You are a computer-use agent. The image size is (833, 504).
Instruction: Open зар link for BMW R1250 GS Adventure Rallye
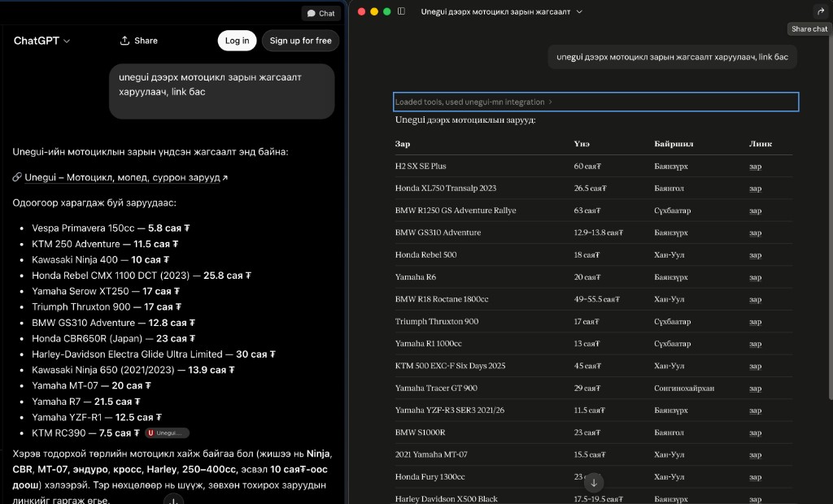(x=755, y=211)
